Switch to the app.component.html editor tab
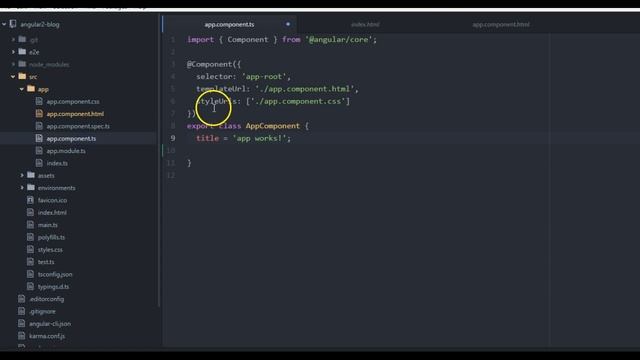640x360 pixels. [x=501, y=24]
